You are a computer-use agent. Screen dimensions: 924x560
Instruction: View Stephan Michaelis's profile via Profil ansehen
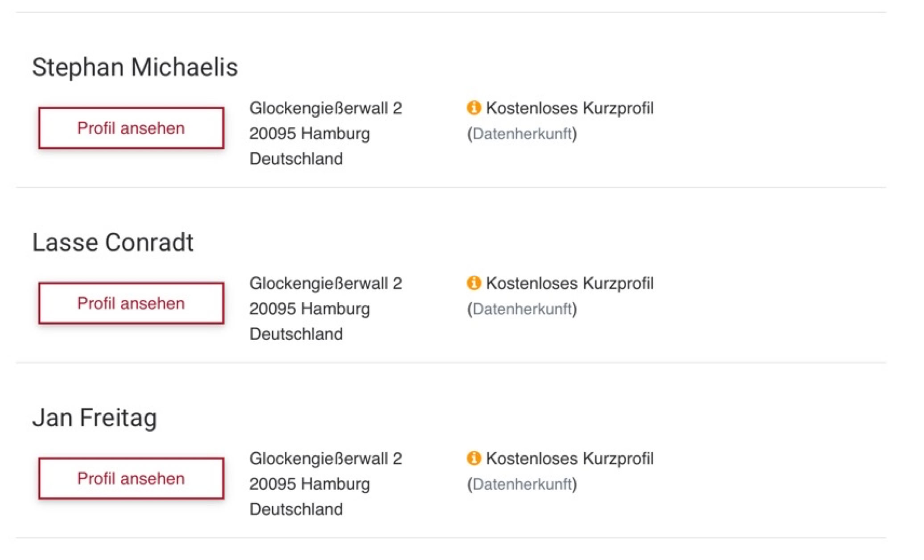131,128
